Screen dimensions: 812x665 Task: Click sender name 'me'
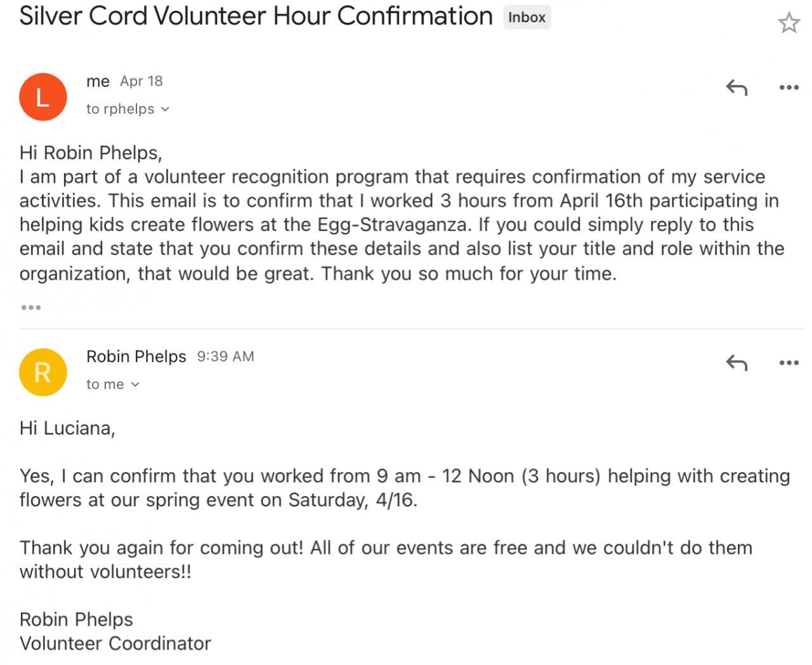coord(98,81)
